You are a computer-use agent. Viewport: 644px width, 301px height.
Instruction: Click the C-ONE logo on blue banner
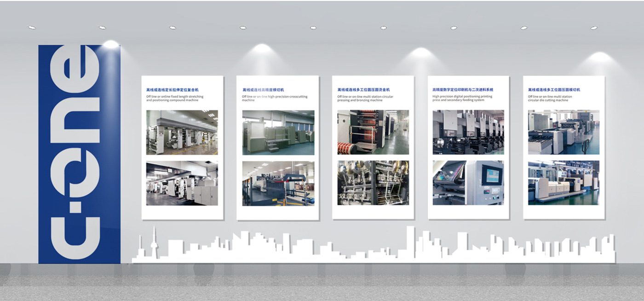[75, 152]
